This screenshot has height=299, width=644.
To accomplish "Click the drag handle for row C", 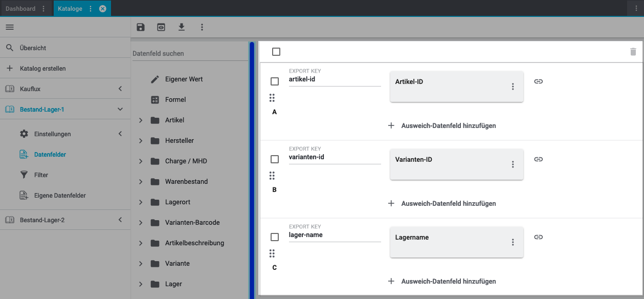I will (272, 253).
